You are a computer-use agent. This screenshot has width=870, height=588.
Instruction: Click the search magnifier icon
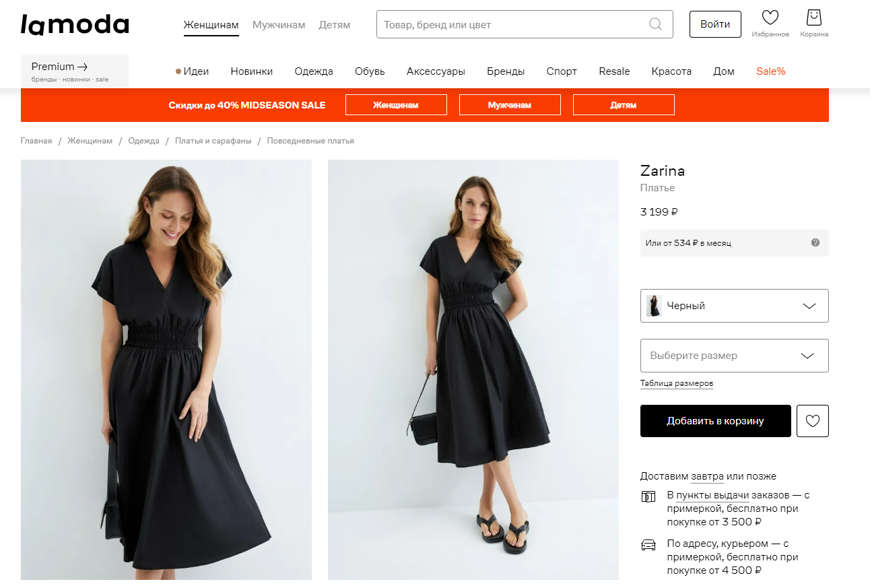point(655,24)
